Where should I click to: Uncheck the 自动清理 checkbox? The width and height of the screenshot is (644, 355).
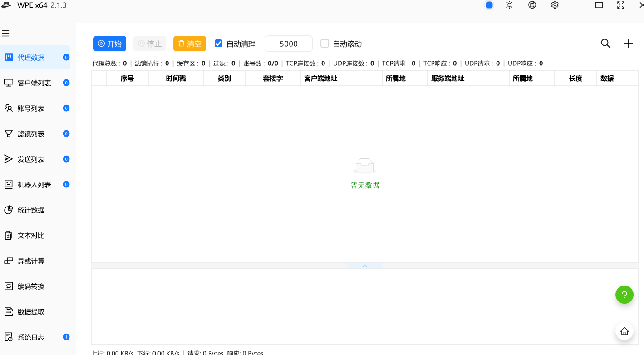coord(218,44)
